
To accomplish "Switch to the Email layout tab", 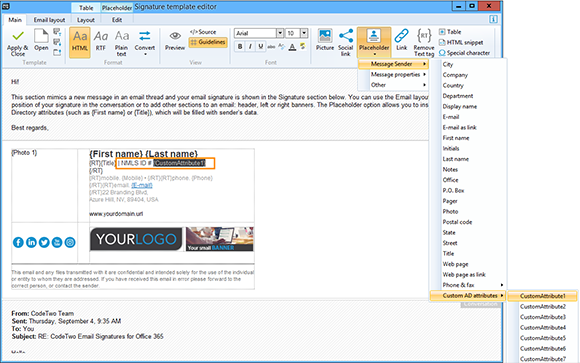I will click(49, 20).
